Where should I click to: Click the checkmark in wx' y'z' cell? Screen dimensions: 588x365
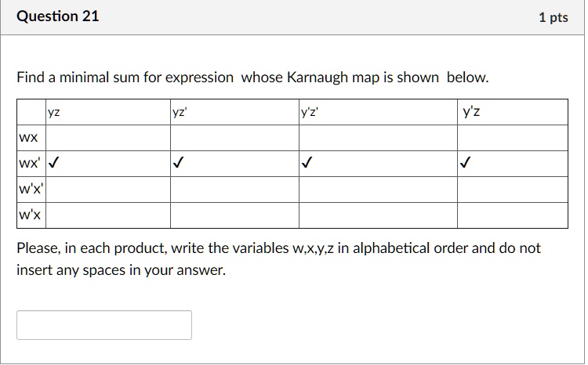pyautogui.click(x=307, y=163)
